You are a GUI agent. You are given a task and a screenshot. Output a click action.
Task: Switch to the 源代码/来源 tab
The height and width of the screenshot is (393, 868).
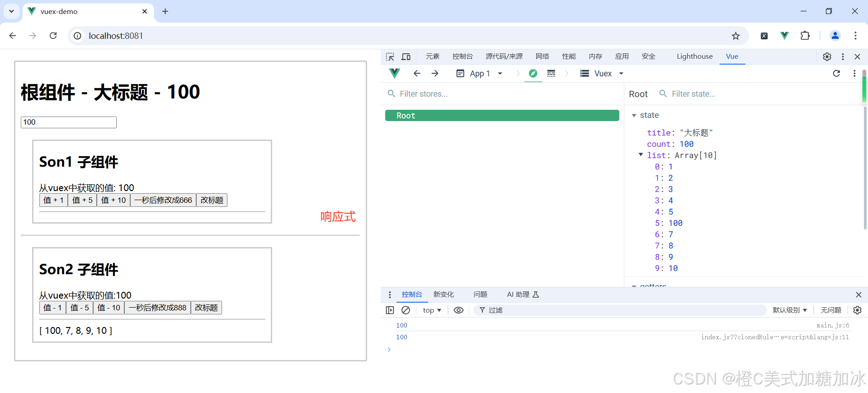click(504, 56)
